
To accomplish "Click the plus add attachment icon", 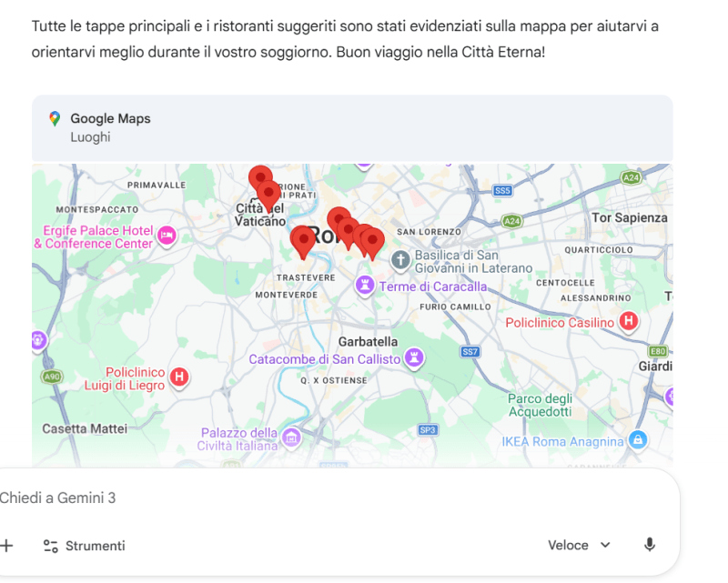I will (7, 546).
